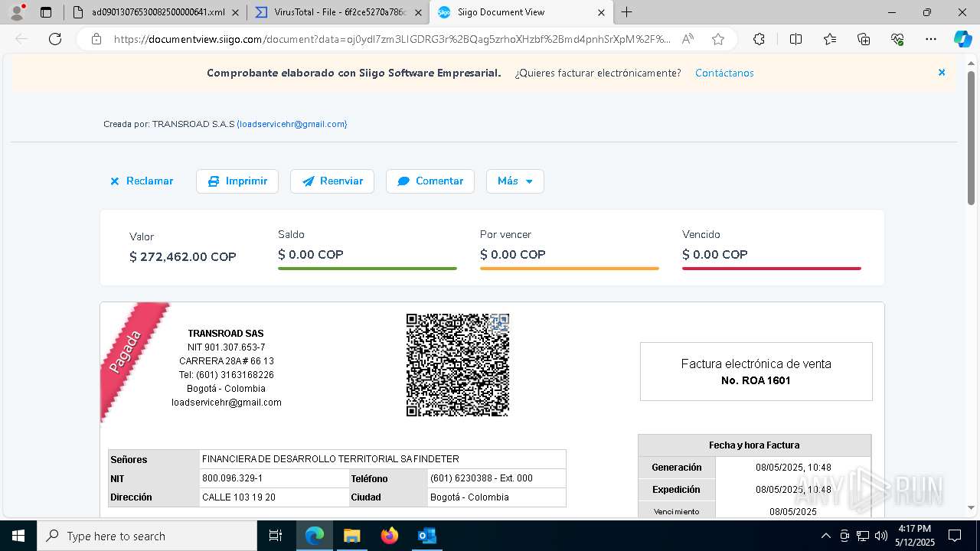980x551 pixels.
Task: Click the invoice QR code
Action: 458,365
